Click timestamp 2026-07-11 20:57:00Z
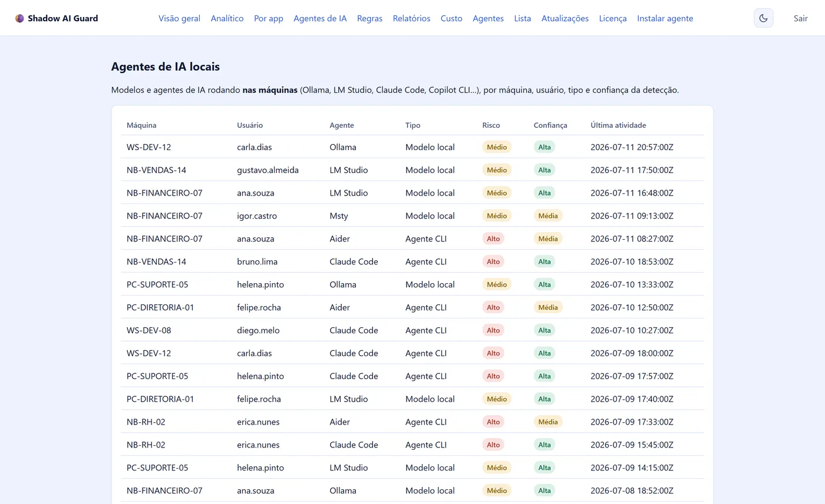Image resolution: width=825 pixels, height=504 pixels. tap(632, 147)
